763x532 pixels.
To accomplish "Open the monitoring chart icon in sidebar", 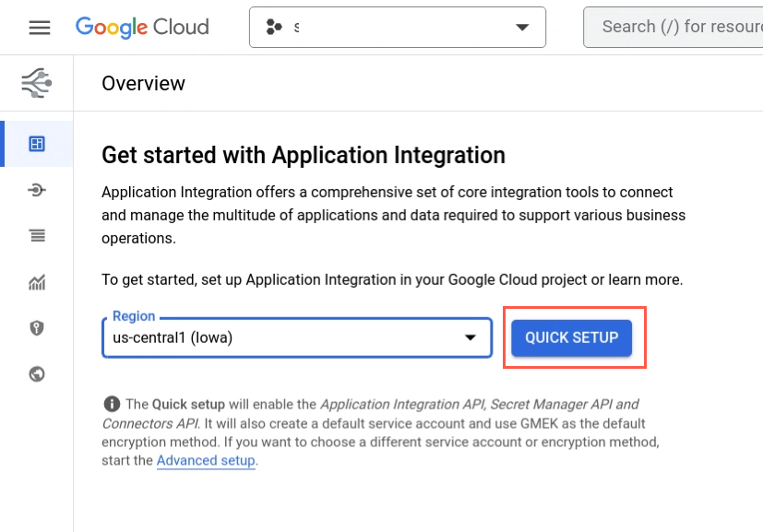I will click(x=36, y=282).
